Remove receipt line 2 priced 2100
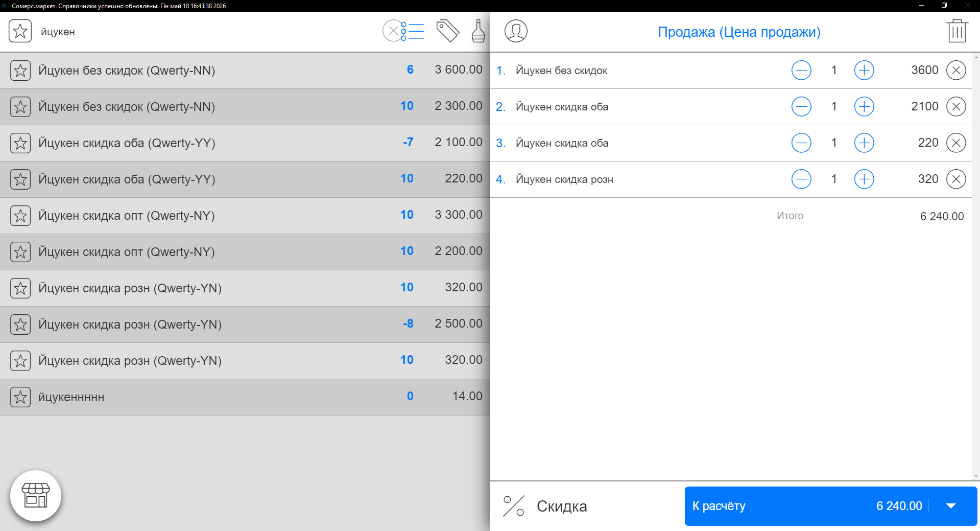 (x=956, y=106)
